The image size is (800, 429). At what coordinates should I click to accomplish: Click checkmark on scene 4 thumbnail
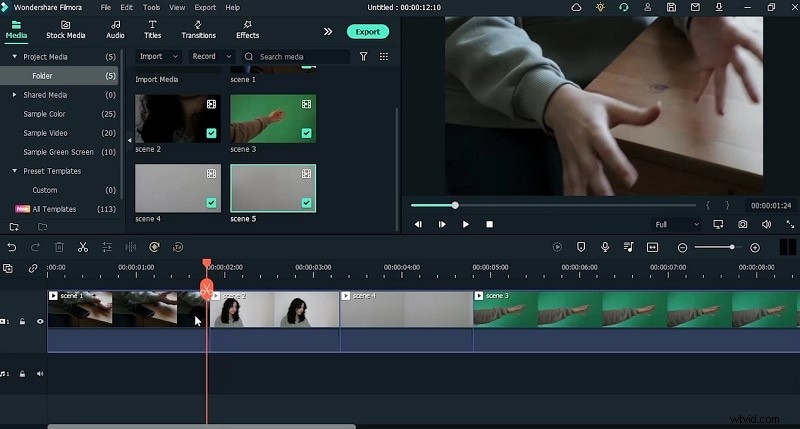[x=211, y=203]
